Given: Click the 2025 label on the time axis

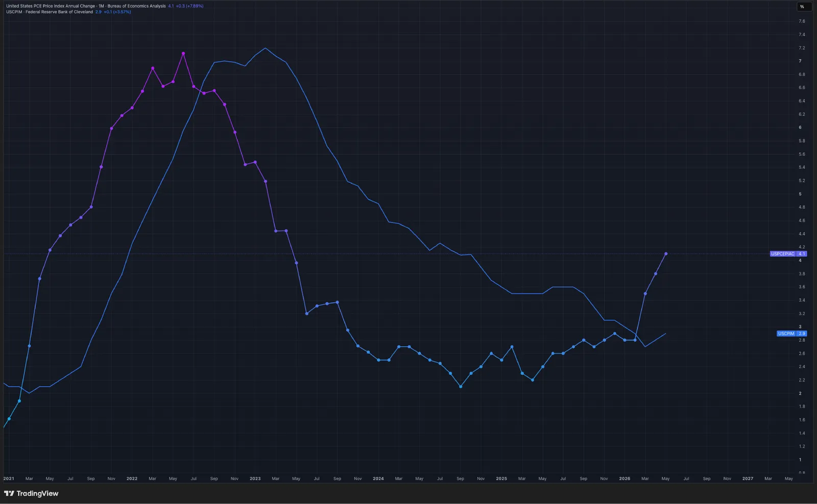Looking at the screenshot, I should click(501, 478).
